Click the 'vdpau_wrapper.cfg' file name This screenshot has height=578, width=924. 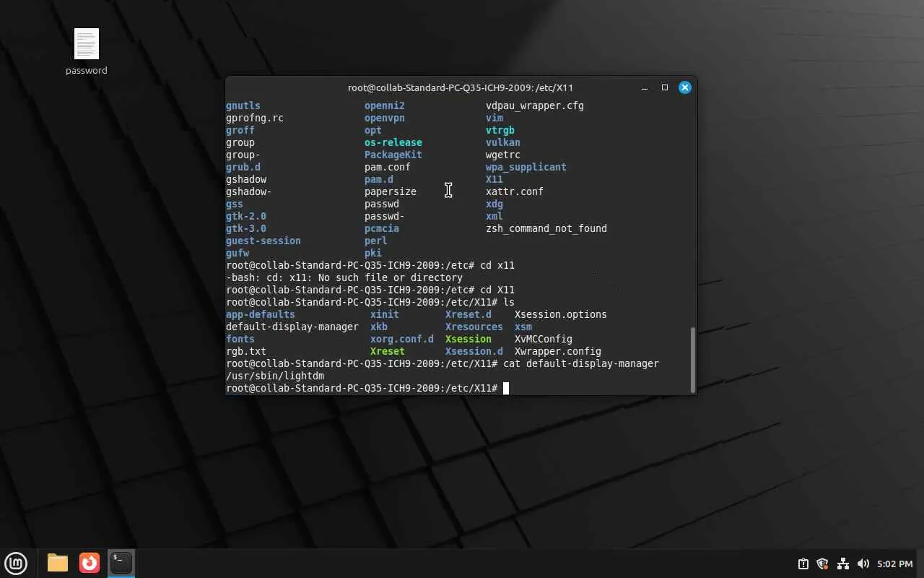(535, 105)
